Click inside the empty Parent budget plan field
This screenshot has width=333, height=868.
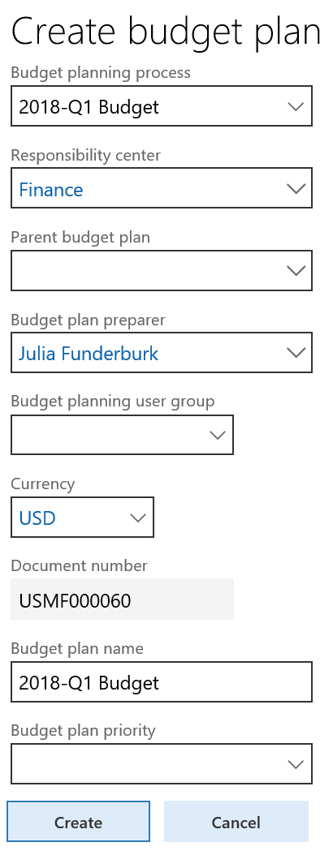click(x=147, y=271)
